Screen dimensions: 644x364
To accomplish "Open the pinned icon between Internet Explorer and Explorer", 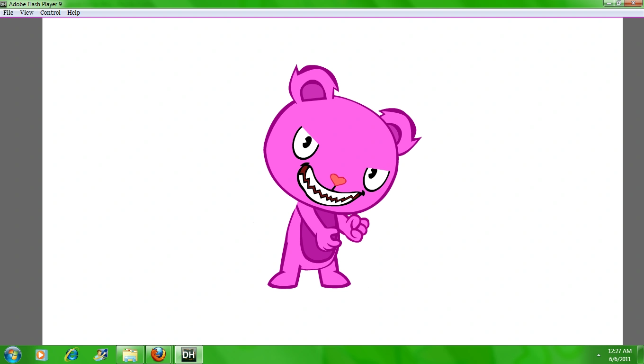I will [x=101, y=355].
